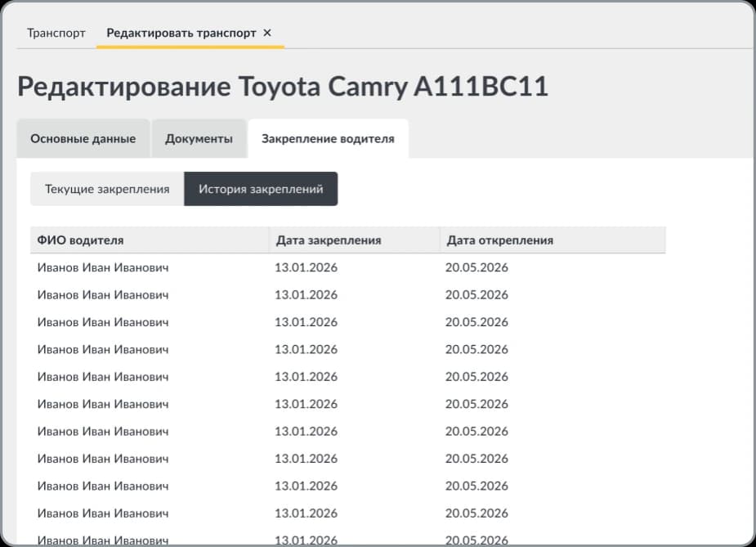The width and height of the screenshot is (756, 547).
Task: Switch to the Транспорт tab
Action: coord(56,33)
